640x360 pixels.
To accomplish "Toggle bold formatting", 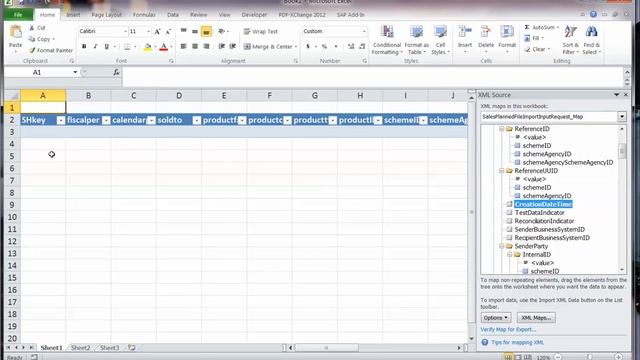I will [x=84, y=47].
